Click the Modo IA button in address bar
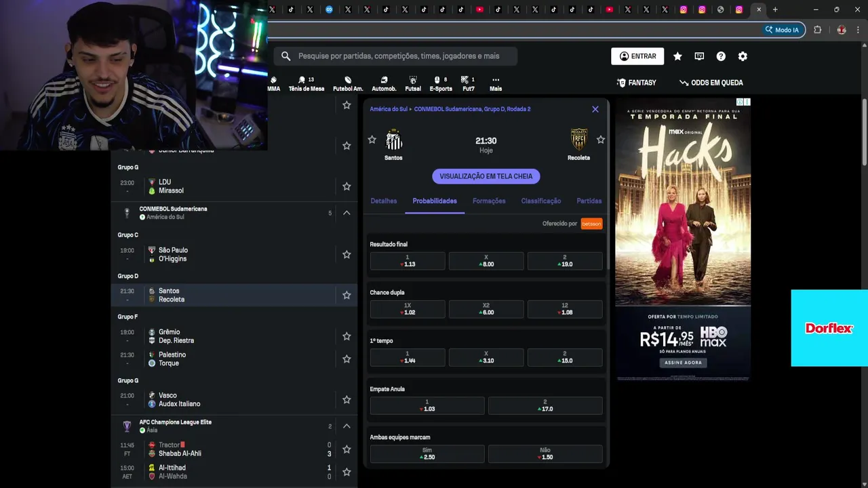868x488 pixels. pos(782,30)
